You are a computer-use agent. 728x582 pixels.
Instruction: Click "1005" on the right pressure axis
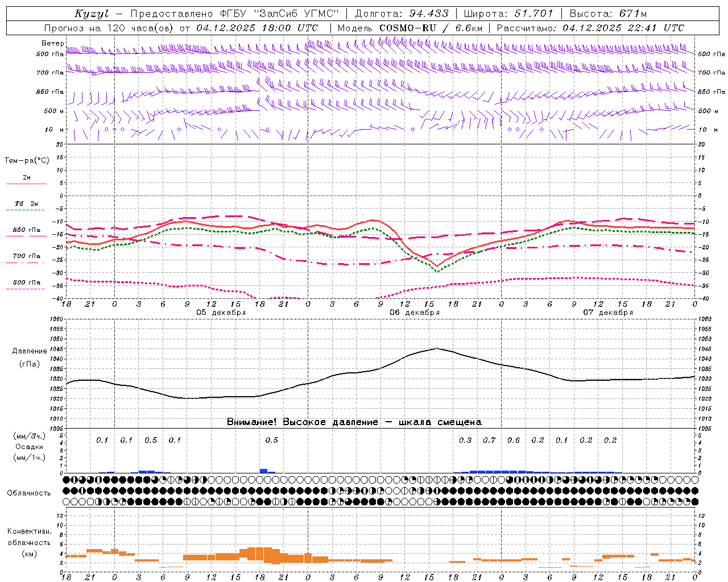pos(704,428)
